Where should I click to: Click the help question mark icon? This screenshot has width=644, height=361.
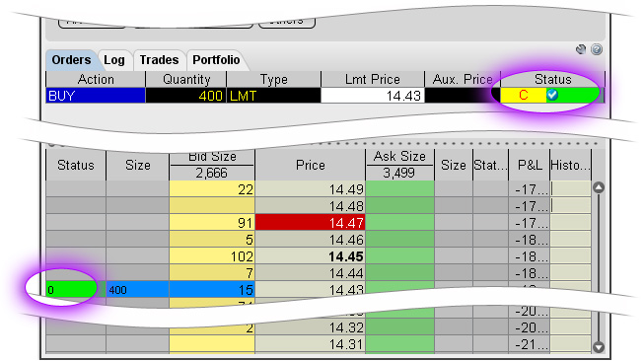[x=597, y=49]
